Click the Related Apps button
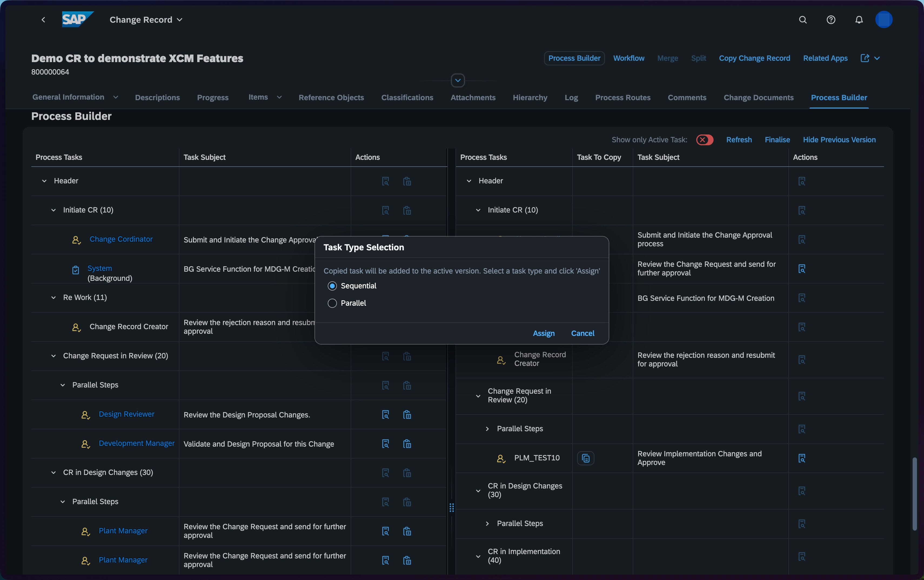 [x=825, y=58]
